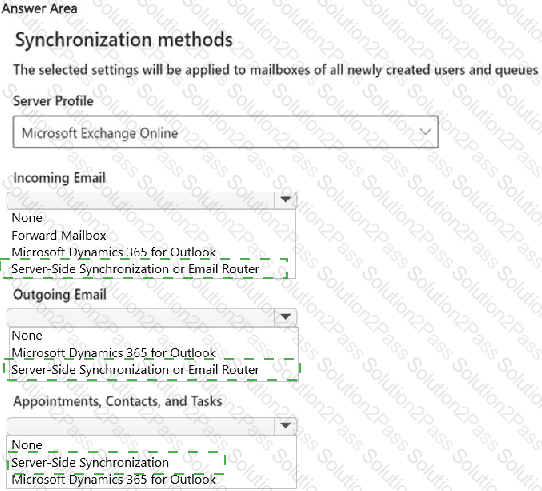Pick Microsoft Dynamics 365 for Outlook incoming

(114, 252)
